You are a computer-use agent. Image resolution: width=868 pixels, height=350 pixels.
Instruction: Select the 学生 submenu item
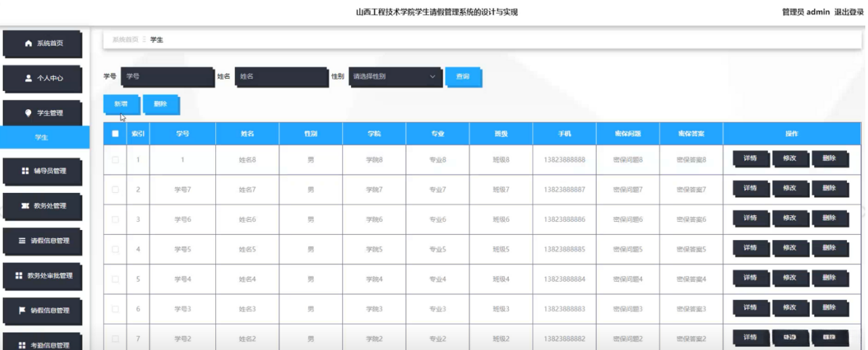pyautogui.click(x=44, y=138)
